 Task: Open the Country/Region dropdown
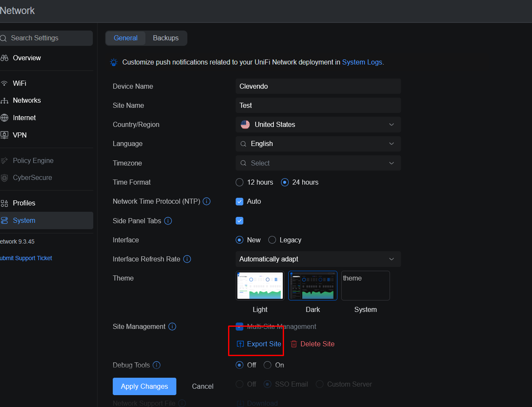pyautogui.click(x=318, y=124)
